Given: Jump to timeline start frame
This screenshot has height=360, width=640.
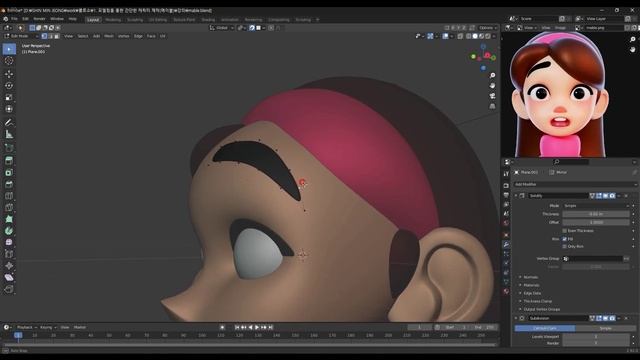Looking at the screenshot, I should [237, 327].
